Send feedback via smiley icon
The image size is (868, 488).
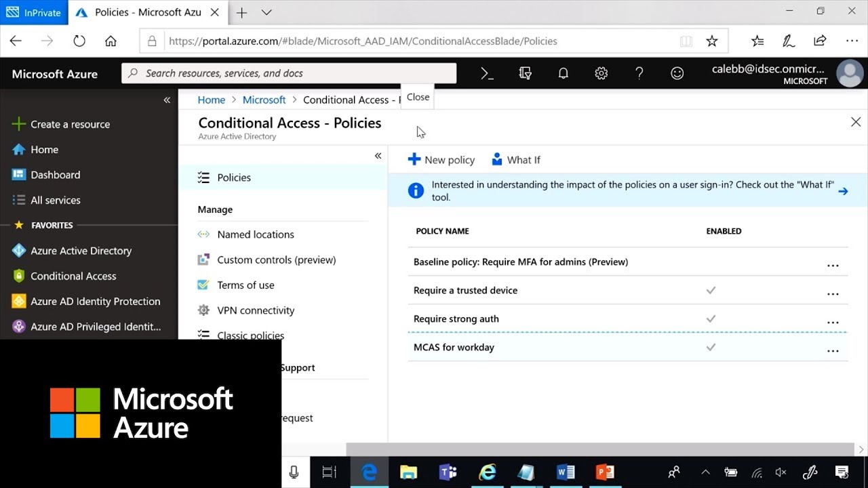point(677,73)
